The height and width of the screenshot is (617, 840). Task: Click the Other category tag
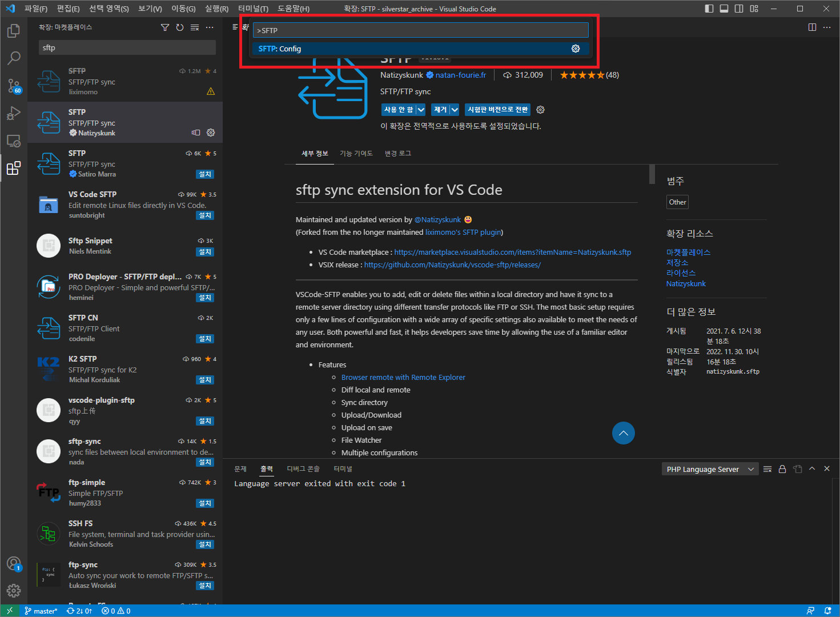pos(678,202)
